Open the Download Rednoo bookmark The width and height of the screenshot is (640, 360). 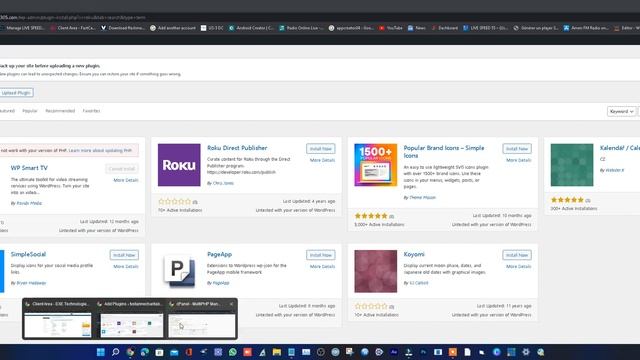tap(123, 28)
